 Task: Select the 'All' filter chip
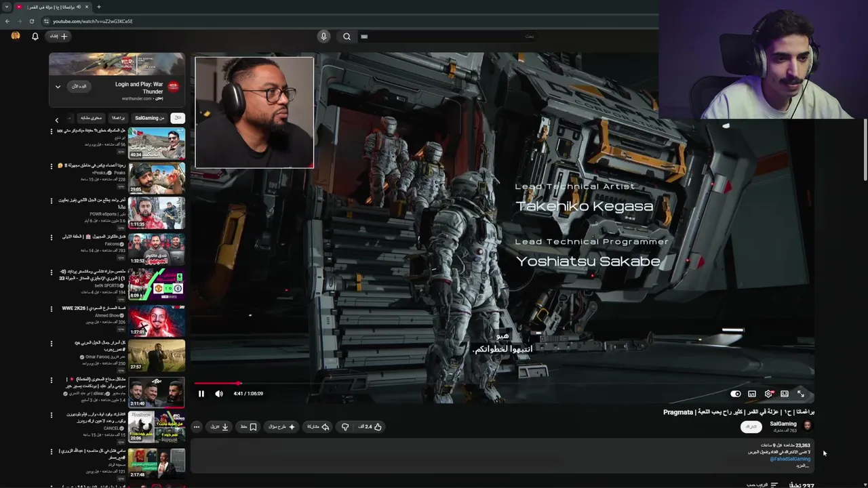pyautogui.click(x=178, y=118)
